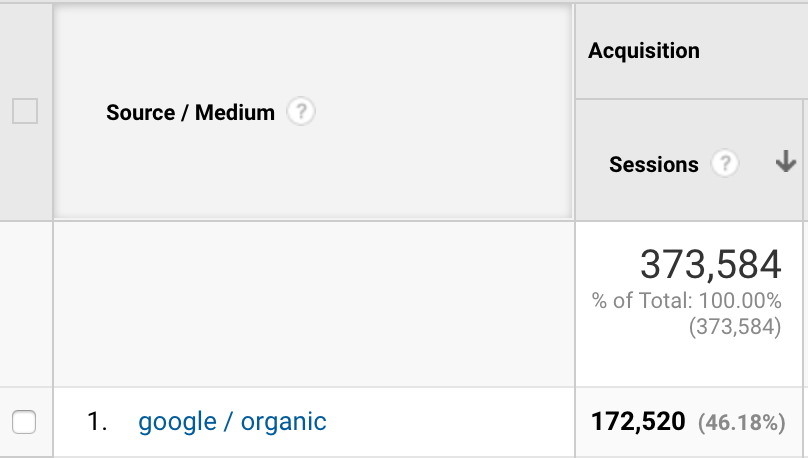Image resolution: width=808 pixels, height=458 pixels.
Task: Click the empty summary cell below Source / Medium
Action: 314,304
